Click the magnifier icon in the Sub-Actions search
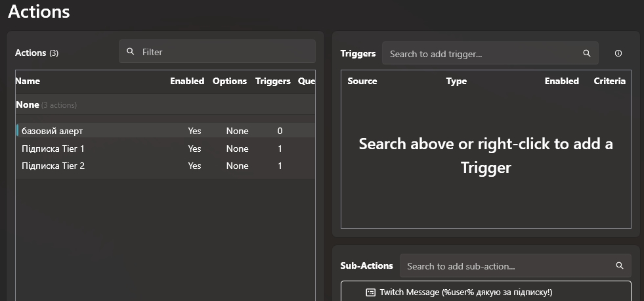This screenshot has width=644, height=301. tap(620, 266)
